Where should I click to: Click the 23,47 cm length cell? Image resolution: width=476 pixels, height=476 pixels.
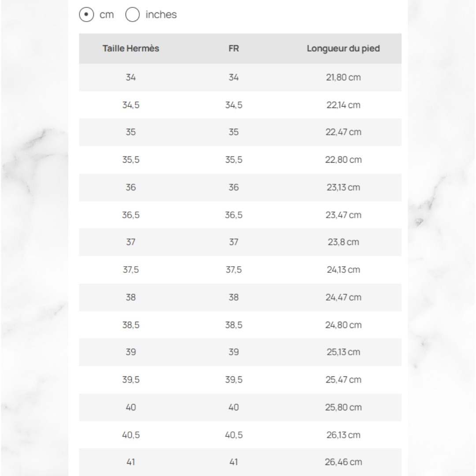point(343,215)
